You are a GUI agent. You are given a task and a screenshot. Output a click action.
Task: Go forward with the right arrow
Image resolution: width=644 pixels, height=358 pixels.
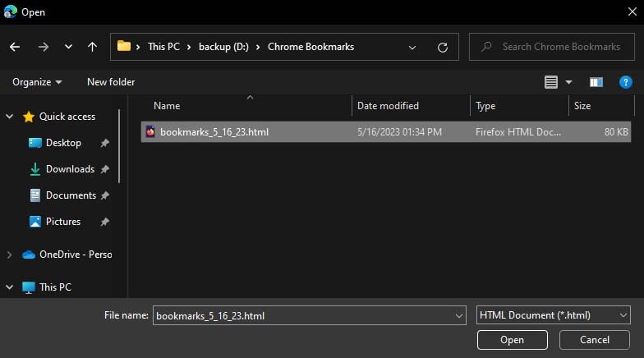[43, 47]
